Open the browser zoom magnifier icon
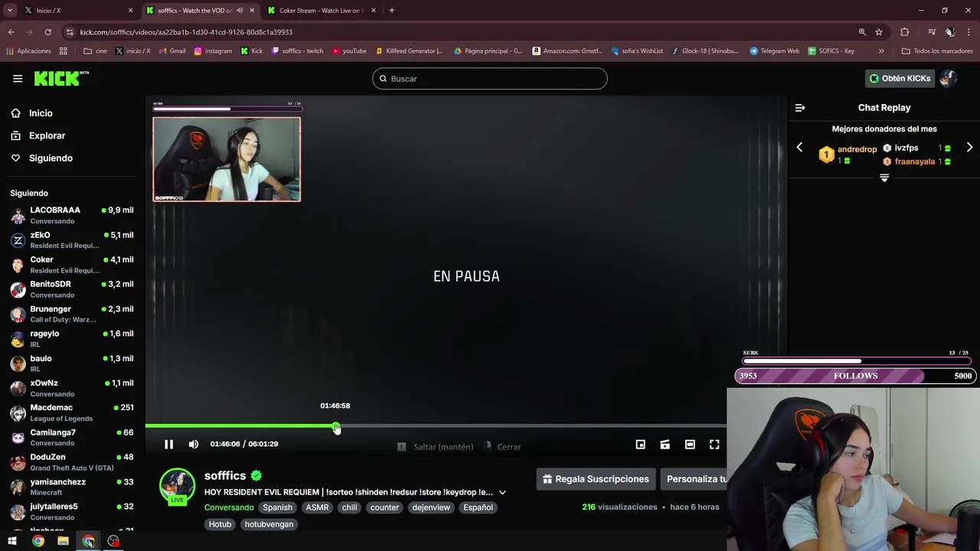This screenshot has height=551, width=980. pos(862,32)
